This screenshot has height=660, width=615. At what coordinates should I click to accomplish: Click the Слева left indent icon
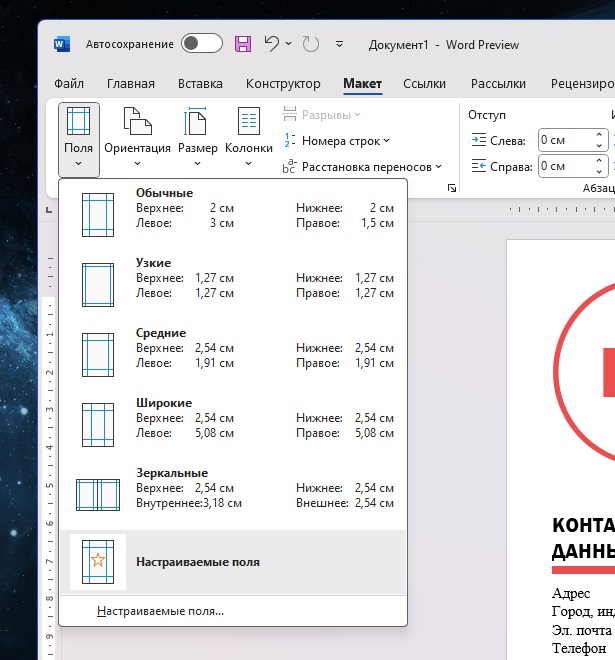tap(479, 140)
